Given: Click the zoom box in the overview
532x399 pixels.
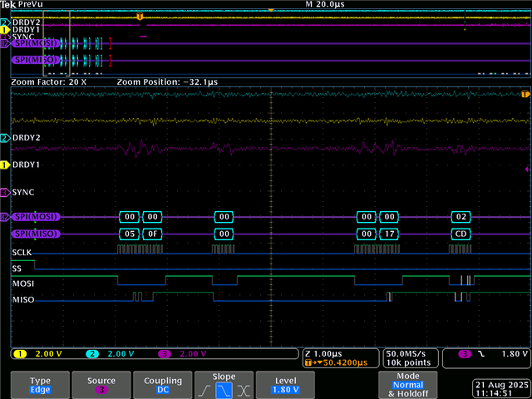Looking at the screenshot, I should [57, 42].
